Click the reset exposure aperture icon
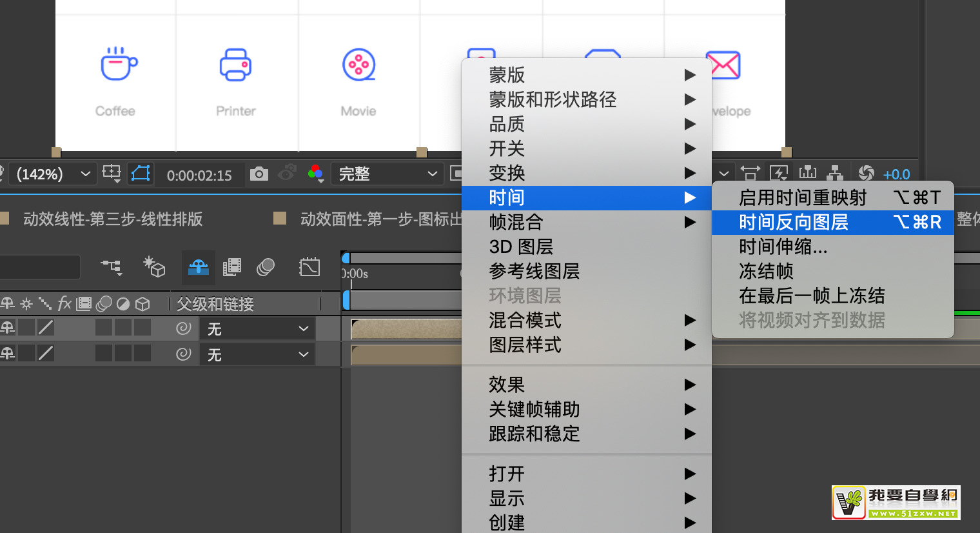Image resolution: width=980 pixels, height=533 pixels. point(866,173)
